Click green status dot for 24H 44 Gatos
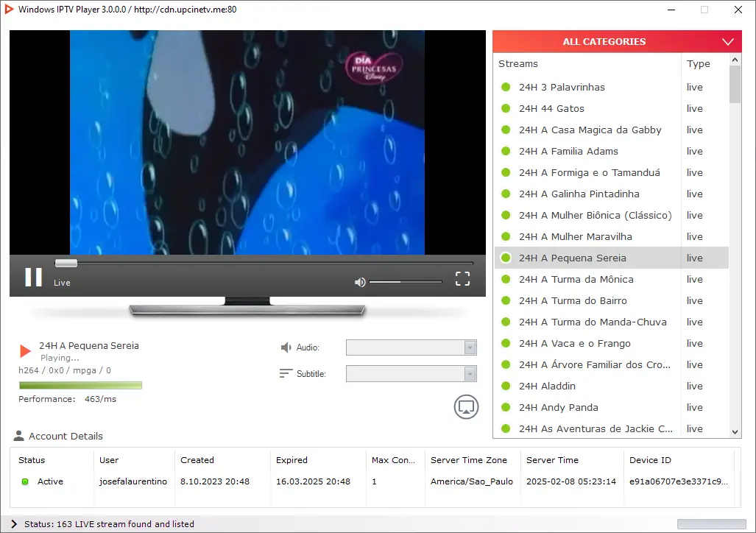This screenshot has width=756, height=533. point(506,108)
